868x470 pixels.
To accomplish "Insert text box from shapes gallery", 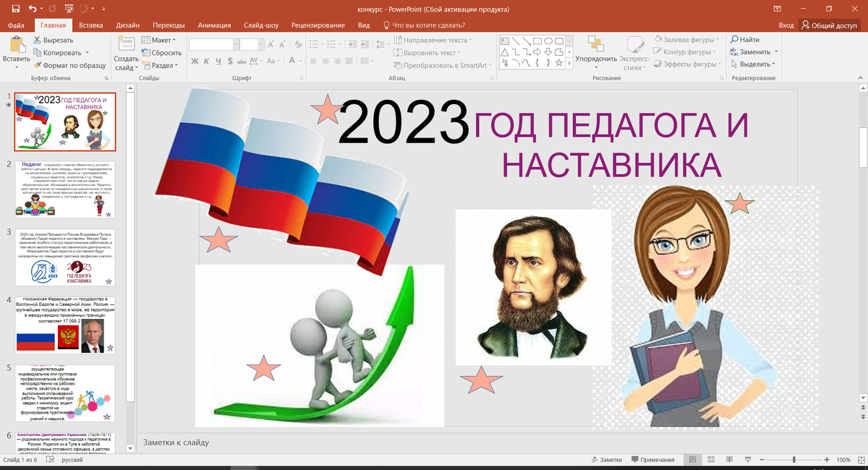I will (504, 40).
